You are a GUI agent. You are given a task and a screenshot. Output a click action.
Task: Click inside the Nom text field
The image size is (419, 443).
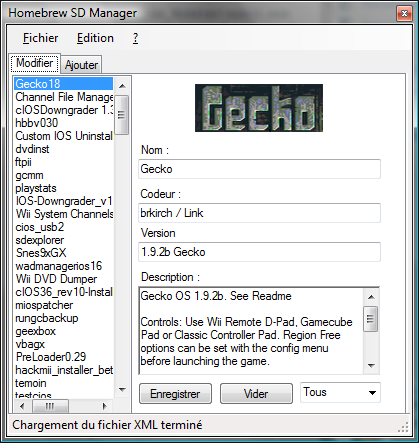[259, 169]
